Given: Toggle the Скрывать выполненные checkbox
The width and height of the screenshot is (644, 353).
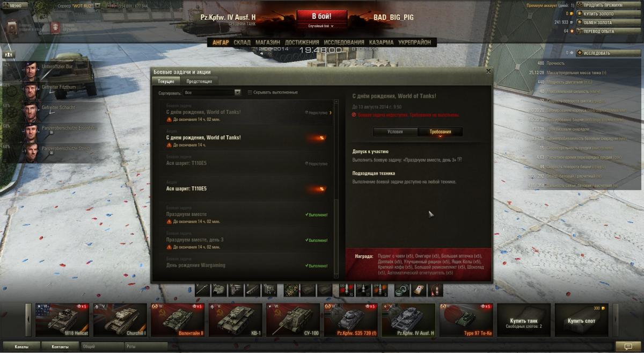Looking at the screenshot, I should (250, 92).
